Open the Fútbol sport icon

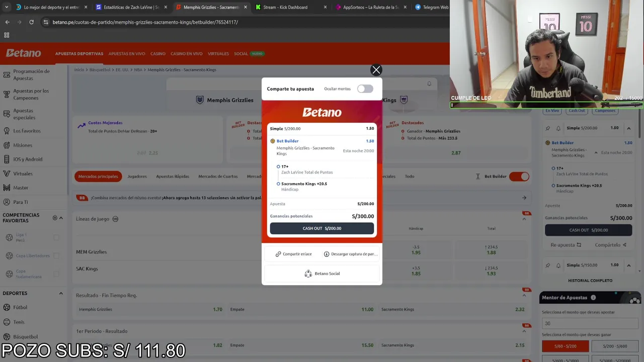[7, 307]
